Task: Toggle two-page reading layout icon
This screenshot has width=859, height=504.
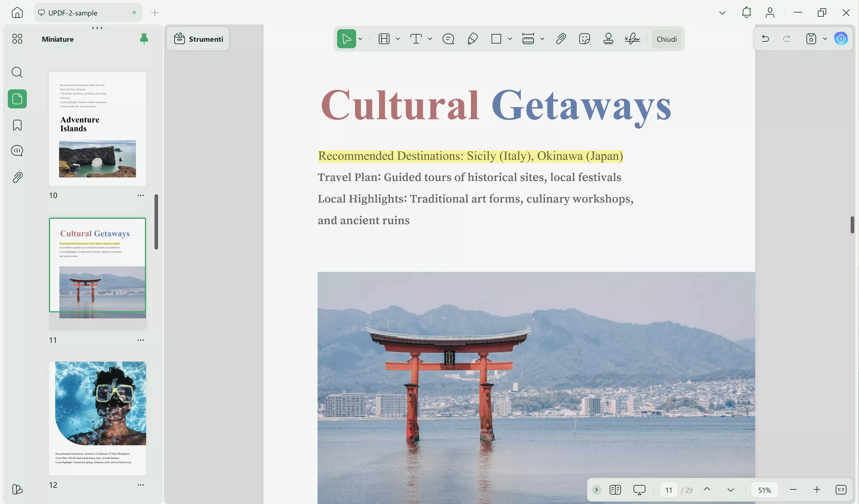Action: click(615, 490)
